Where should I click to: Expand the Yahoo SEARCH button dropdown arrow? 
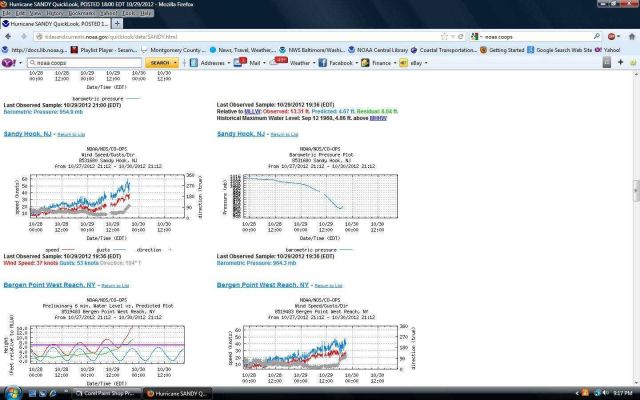point(176,63)
